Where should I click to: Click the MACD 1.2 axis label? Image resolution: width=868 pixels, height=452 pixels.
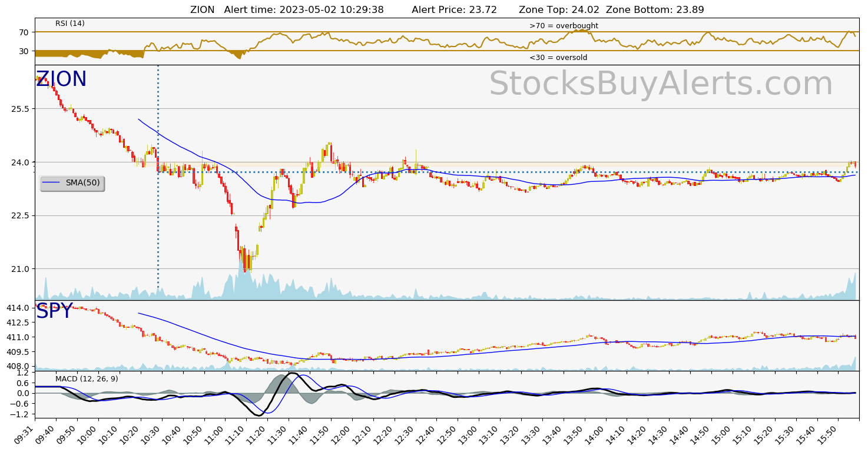tap(24, 373)
